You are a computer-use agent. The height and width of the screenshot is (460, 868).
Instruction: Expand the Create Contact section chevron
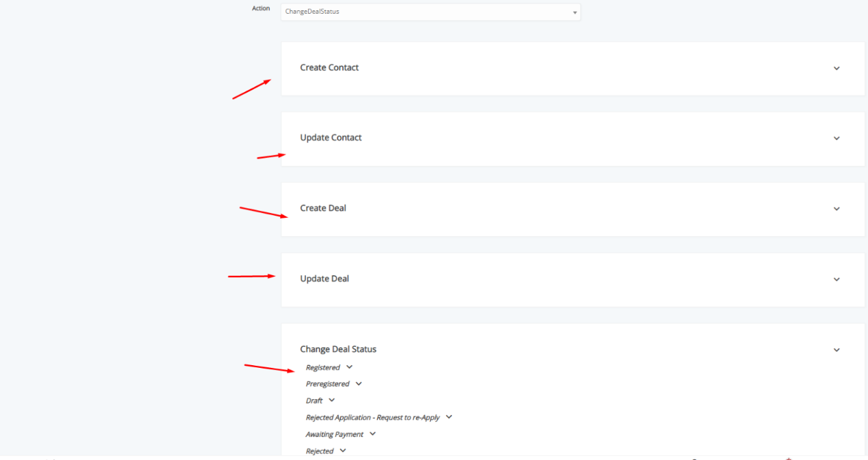click(x=837, y=68)
